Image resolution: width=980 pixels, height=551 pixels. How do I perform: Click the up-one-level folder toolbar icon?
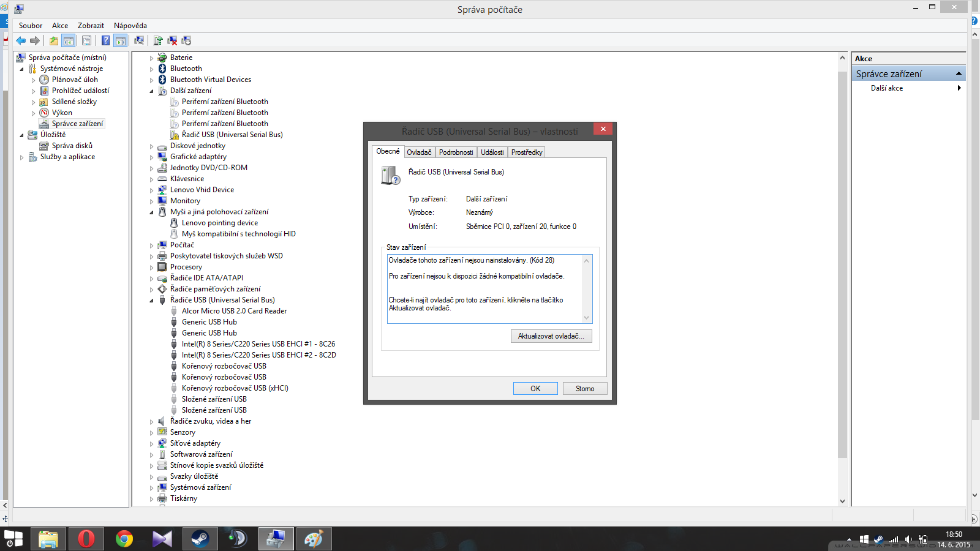[54, 40]
